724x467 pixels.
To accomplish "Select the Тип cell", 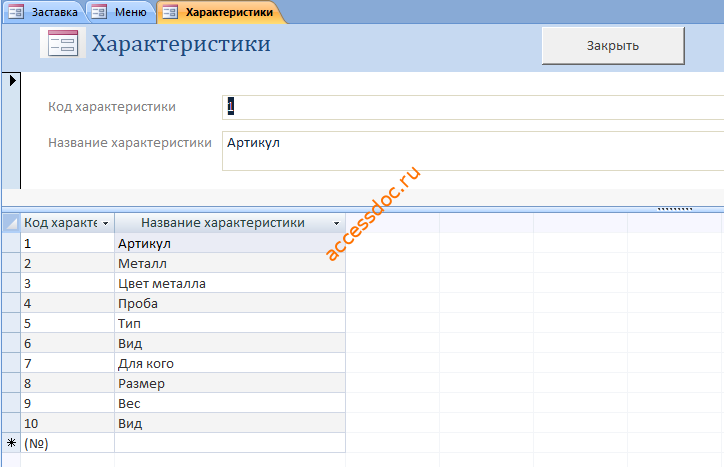I will (229, 323).
